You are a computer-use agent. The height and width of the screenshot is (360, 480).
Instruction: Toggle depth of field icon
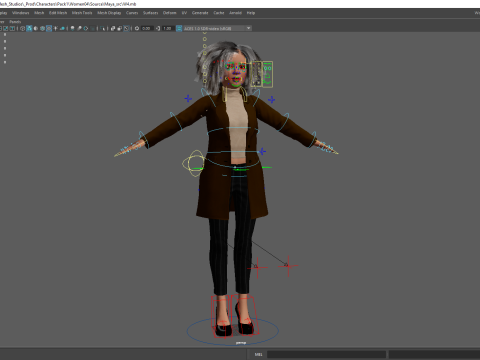tap(92, 28)
